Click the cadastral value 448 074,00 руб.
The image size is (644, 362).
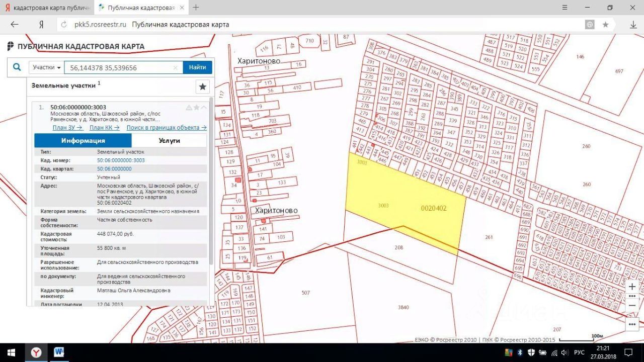coord(115,234)
